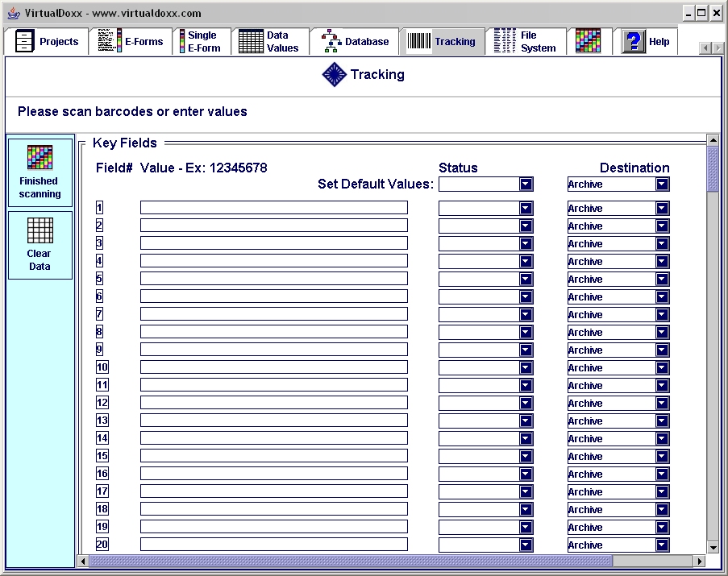Open the Single E-Form tab

(x=202, y=42)
